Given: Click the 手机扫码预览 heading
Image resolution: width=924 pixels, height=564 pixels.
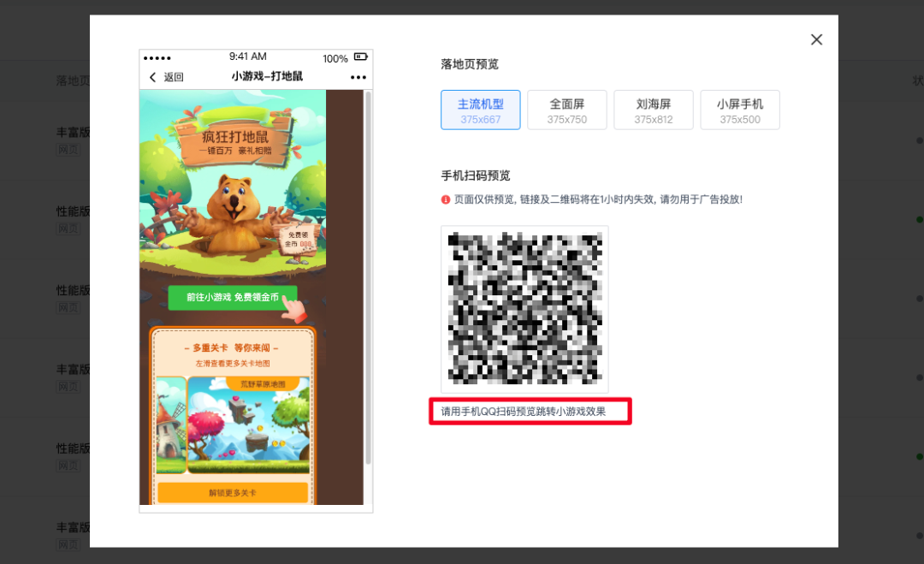Looking at the screenshot, I should click(476, 175).
